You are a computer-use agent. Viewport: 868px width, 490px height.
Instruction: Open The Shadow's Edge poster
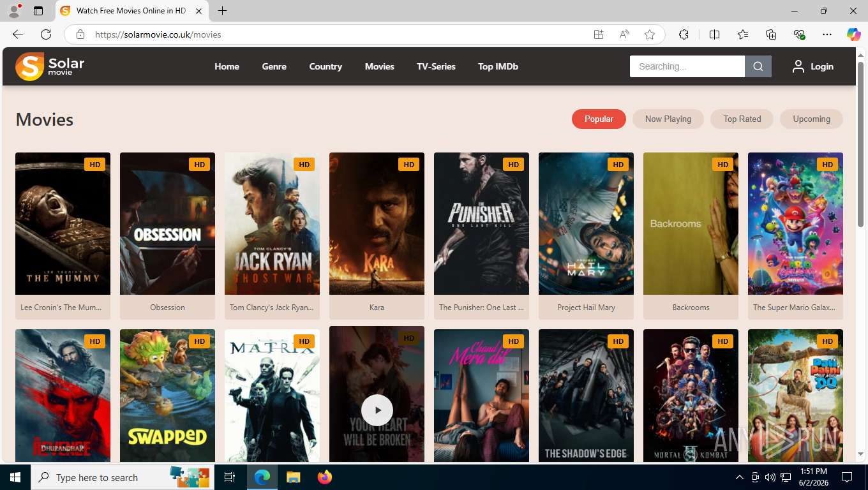pos(586,396)
